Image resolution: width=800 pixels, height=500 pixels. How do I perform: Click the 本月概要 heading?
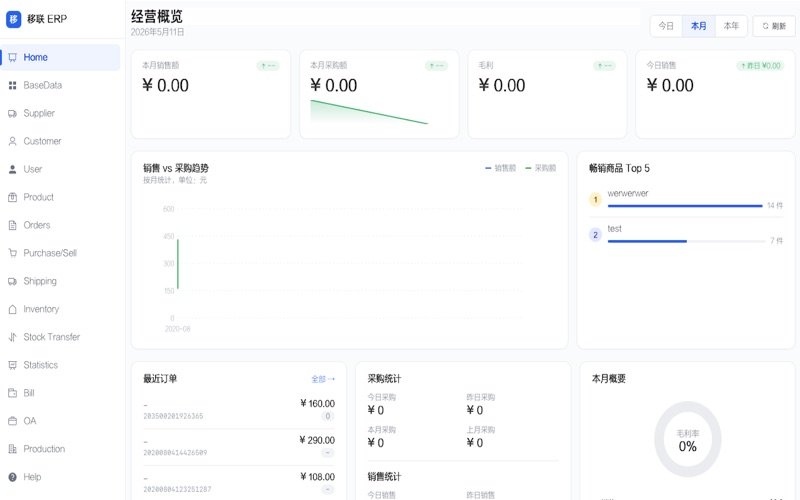coord(609,379)
